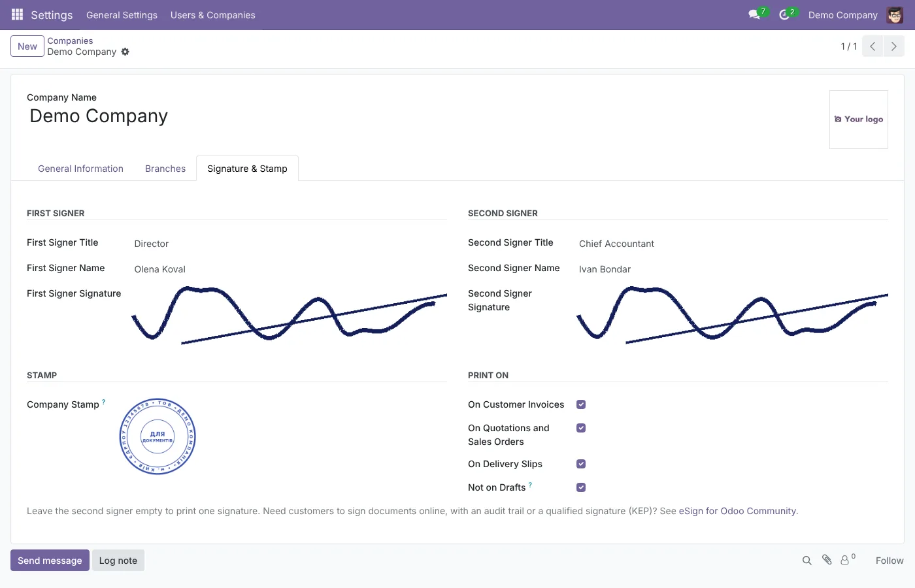
Task: Edit the Second Signer Title field
Action: (733, 244)
